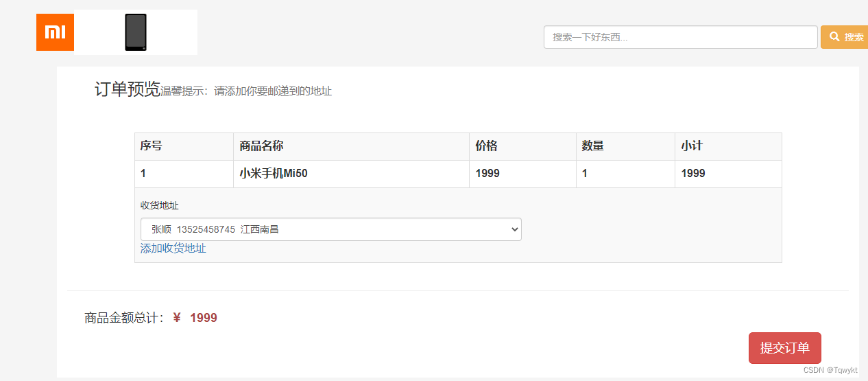The width and height of the screenshot is (868, 381).
Task: Click the 收货地址 label
Action: 160,205
